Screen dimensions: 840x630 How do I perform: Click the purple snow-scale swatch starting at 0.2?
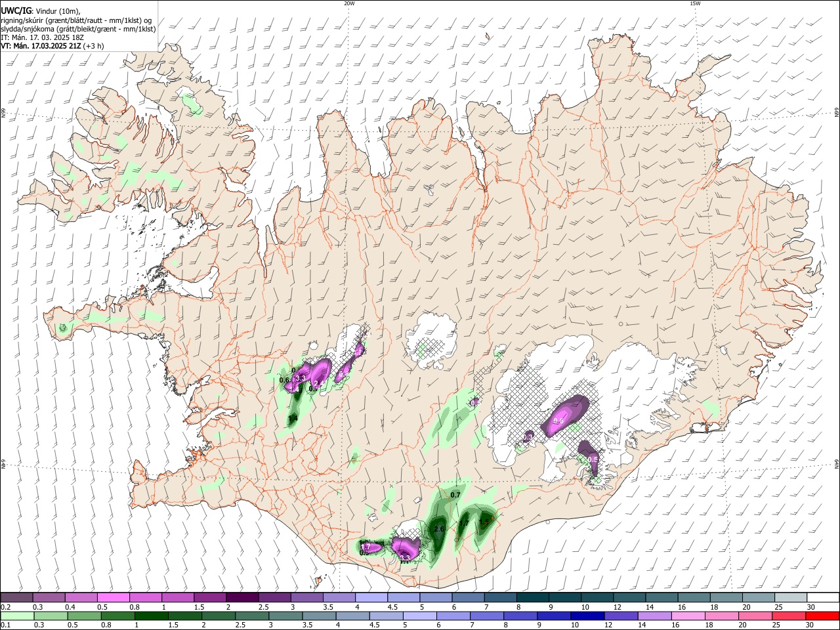click(x=16, y=597)
